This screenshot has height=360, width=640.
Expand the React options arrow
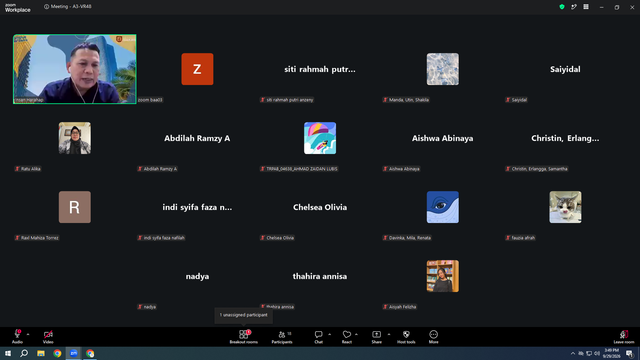356,334
